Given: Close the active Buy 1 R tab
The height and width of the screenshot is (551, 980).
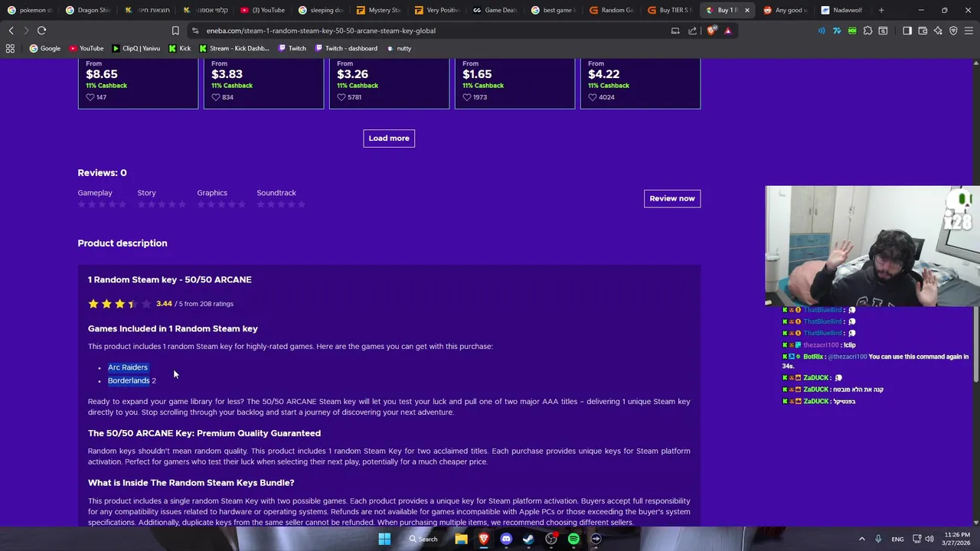Looking at the screenshot, I should 746,10.
